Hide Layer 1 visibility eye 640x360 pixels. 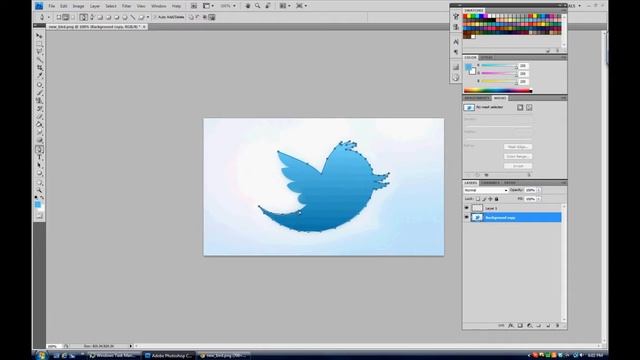point(467,208)
